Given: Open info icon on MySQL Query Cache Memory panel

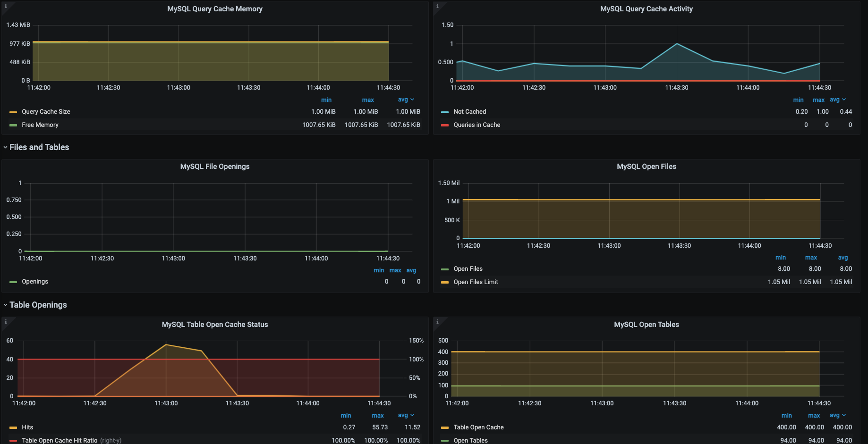Looking at the screenshot, I should (6, 6).
